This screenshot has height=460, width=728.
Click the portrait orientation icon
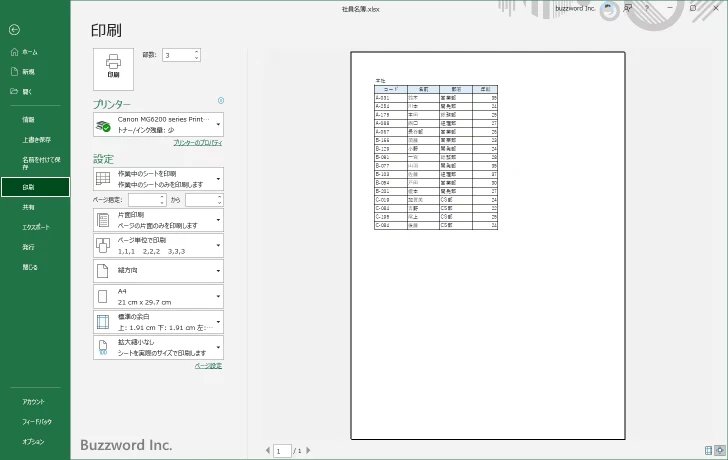coord(103,271)
